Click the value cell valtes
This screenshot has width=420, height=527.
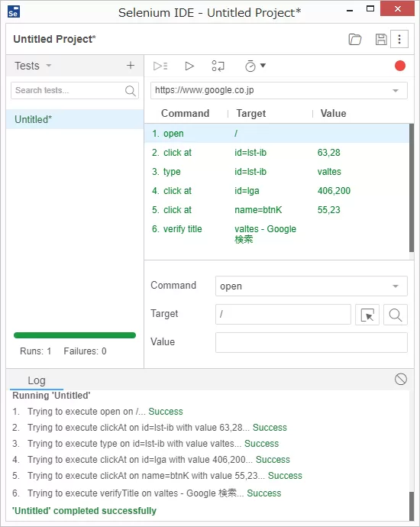[x=329, y=172]
